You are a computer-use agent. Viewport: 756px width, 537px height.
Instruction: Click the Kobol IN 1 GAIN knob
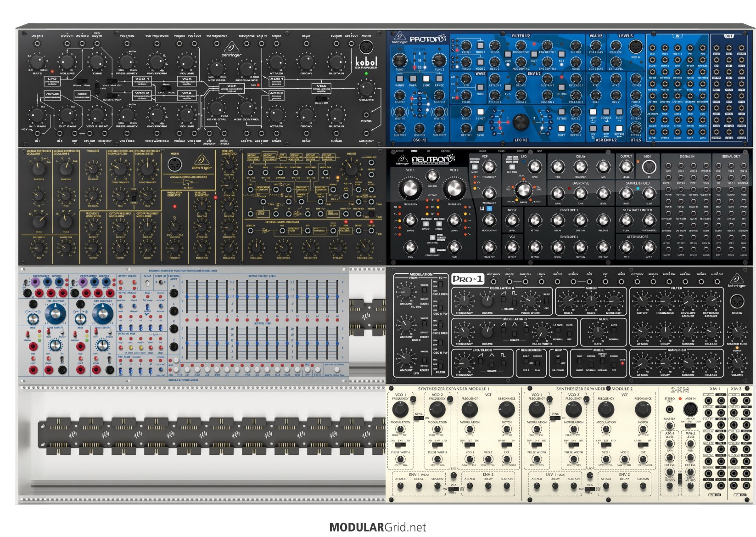pyautogui.click(x=38, y=115)
